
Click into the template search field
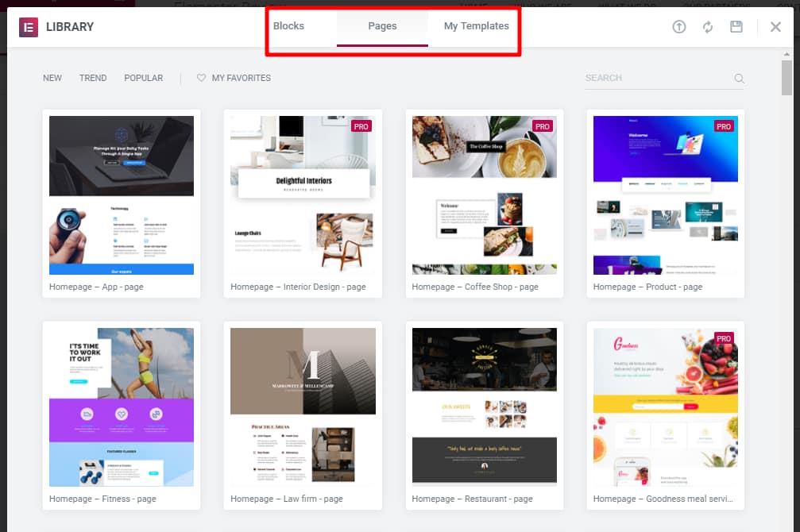tap(655, 78)
